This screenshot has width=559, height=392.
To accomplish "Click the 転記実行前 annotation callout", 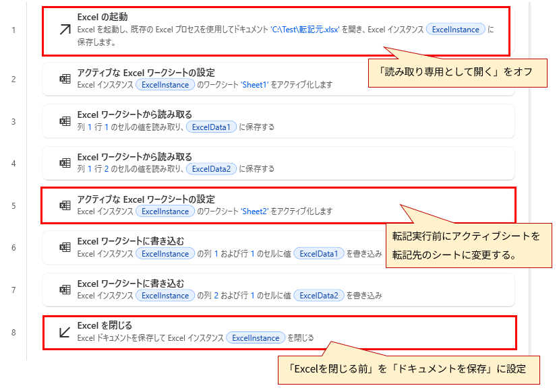I will click(467, 246).
